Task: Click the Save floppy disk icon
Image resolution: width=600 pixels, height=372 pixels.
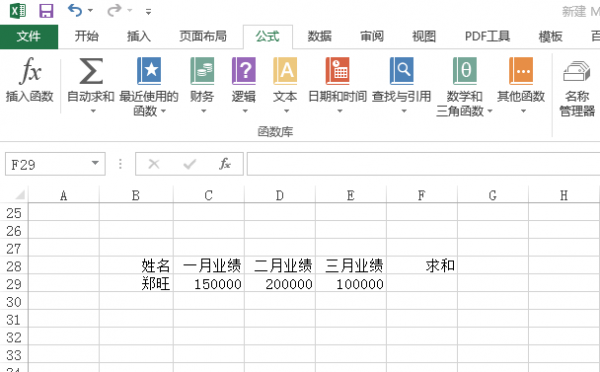Action: pos(46,11)
